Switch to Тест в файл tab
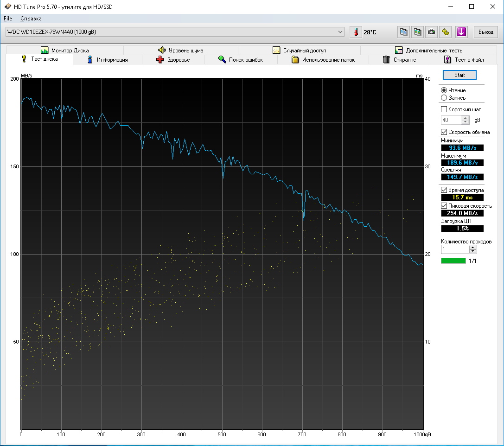 (x=464, y=60)
